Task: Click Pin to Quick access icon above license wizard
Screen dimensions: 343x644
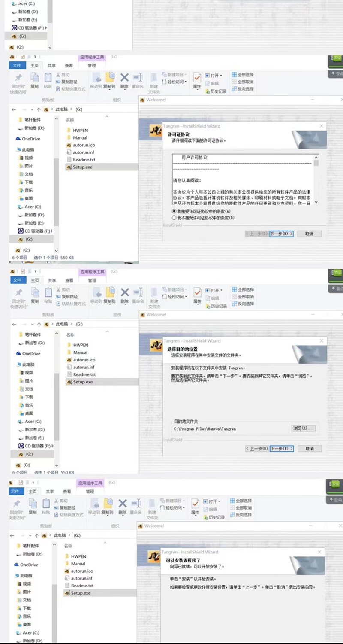Action: [18, 81]
